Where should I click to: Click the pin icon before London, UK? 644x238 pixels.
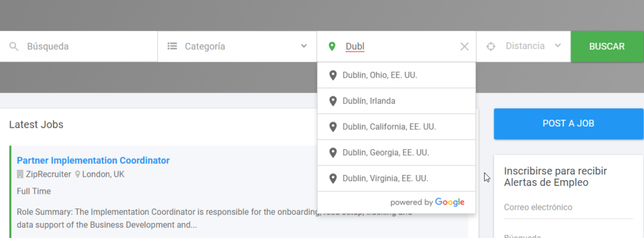(77, 174)
